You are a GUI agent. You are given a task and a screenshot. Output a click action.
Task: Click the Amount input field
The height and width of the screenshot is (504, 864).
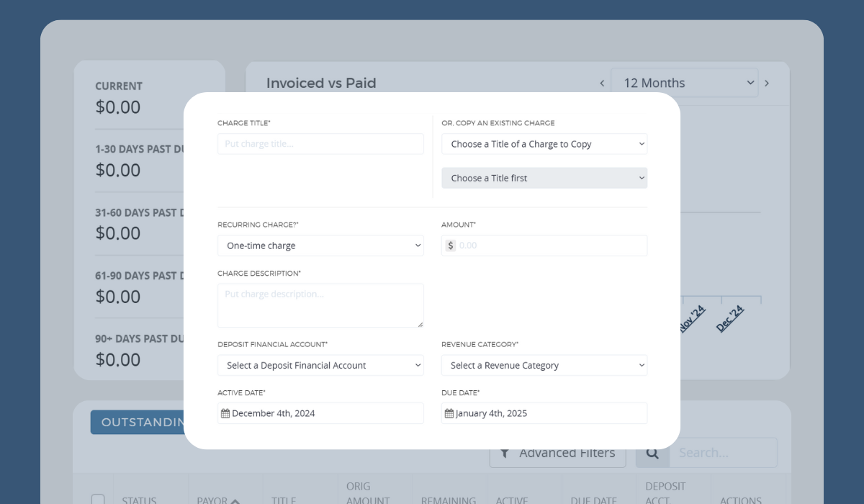544,246
